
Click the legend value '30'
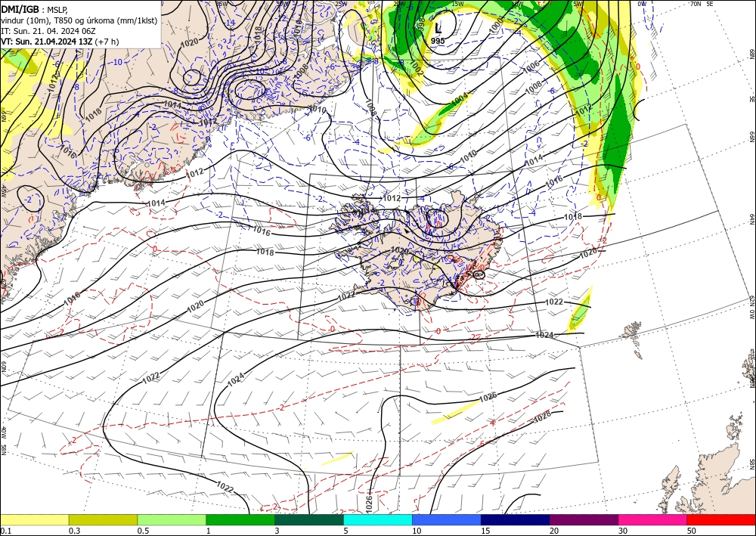(624, 531)
